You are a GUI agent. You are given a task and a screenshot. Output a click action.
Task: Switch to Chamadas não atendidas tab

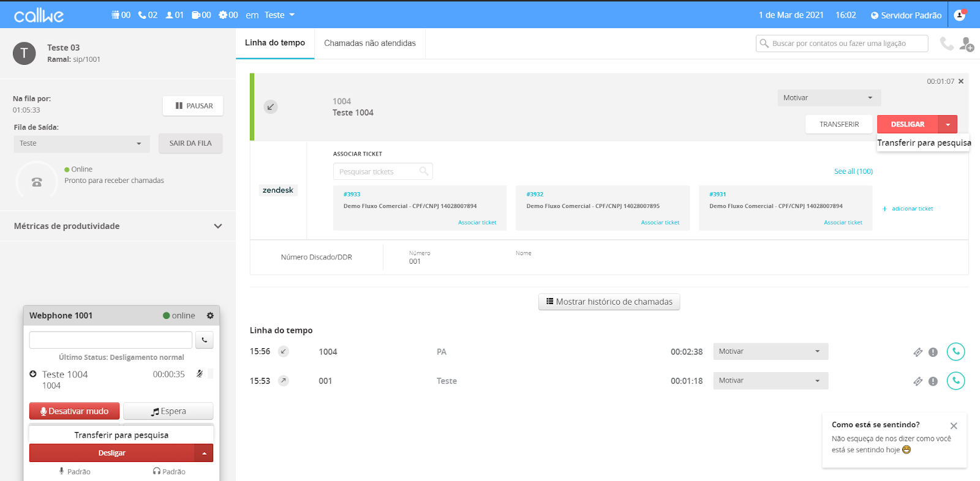click(369, 43)
